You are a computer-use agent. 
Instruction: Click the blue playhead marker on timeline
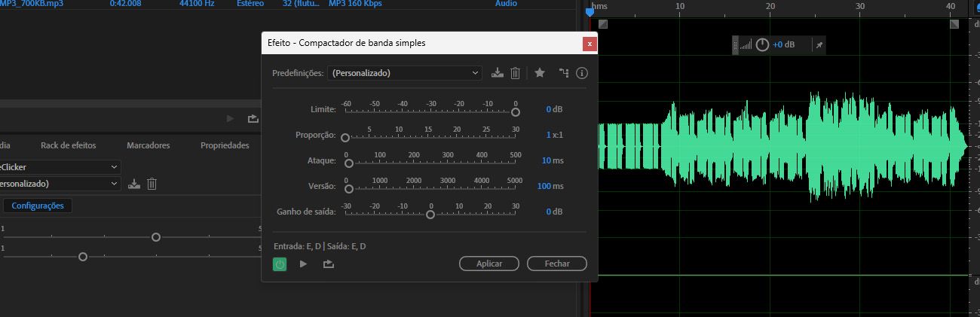click(590, 11)
